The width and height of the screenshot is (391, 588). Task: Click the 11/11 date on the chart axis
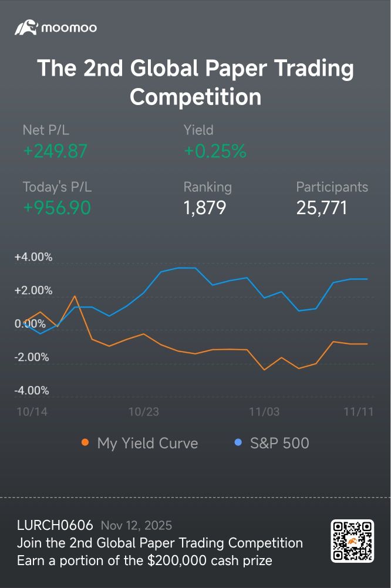[x=359, y=412]
